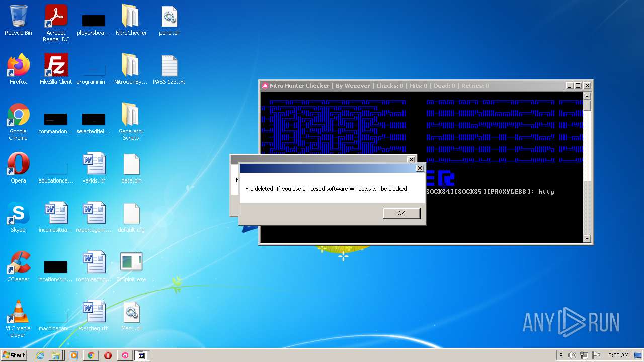The height and width of the screenshot is (362, 644).
Task: Select the machinecan... desktop file
Action: pos(56,321)
